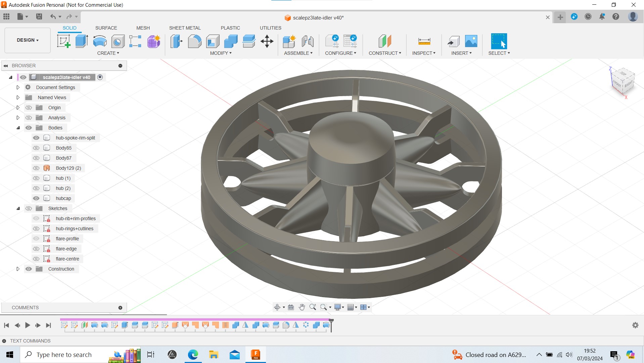Expand the Named Views node
This screenshot has height=363, width=644.
coord(18,97)
